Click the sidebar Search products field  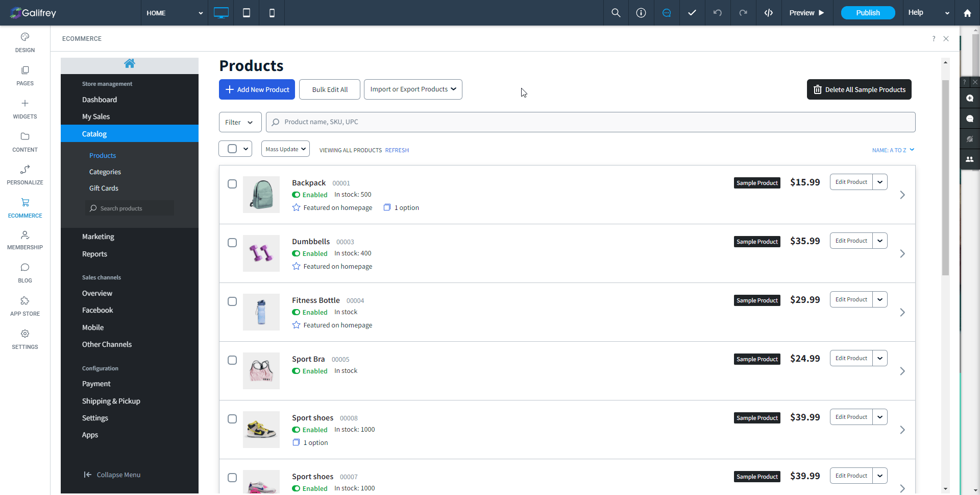point(130,208)
